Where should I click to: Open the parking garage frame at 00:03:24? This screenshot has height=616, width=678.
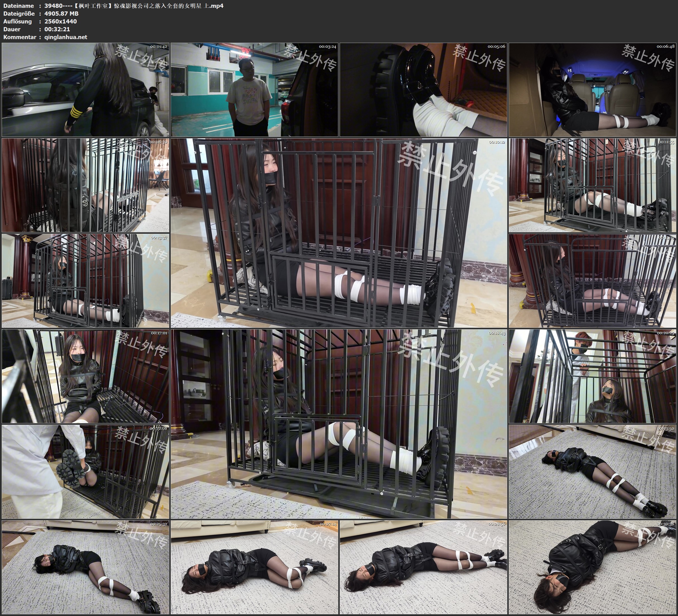[x=254, y=89]
